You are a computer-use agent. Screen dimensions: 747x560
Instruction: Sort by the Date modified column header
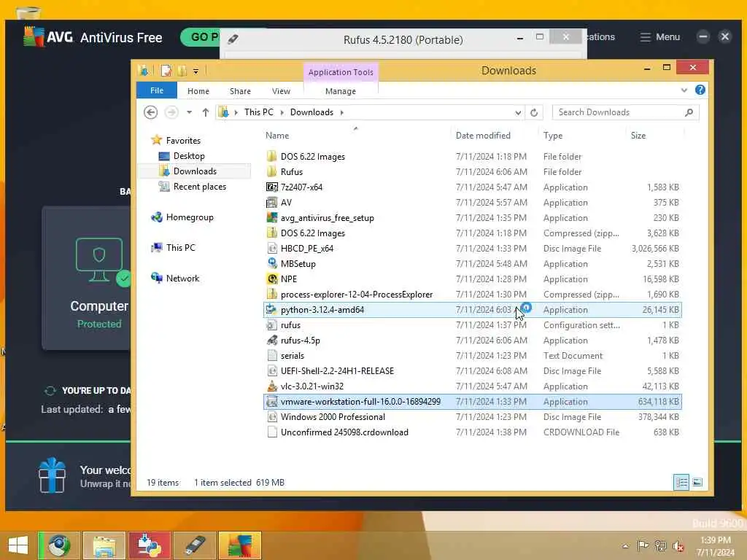pyautogui.click(x=483, y=136)
